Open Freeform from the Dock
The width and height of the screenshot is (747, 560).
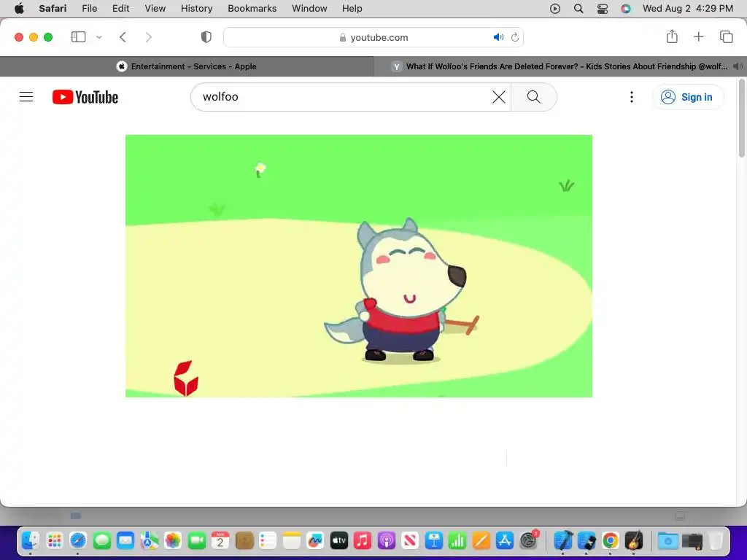click(315, 541)
